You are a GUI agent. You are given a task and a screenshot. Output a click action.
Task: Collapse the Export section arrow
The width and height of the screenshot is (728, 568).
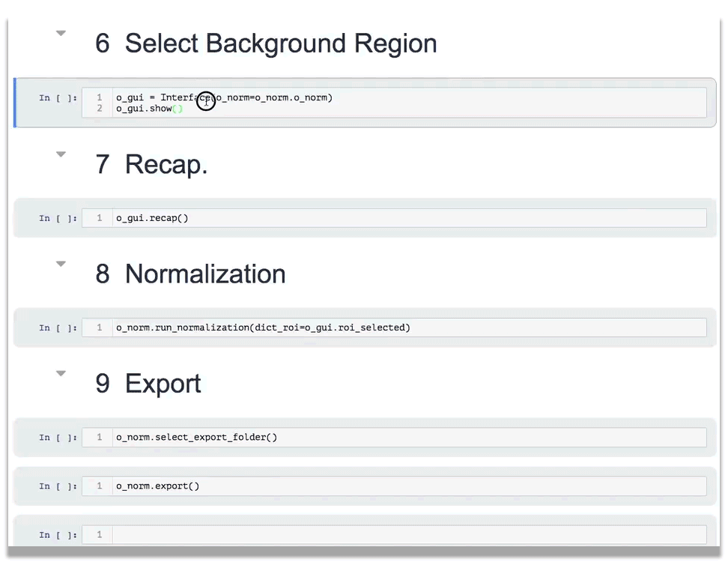[61, 373]
